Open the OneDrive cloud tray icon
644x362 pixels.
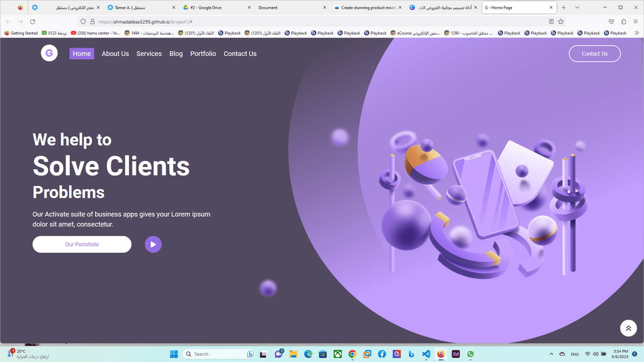(562, 354)
